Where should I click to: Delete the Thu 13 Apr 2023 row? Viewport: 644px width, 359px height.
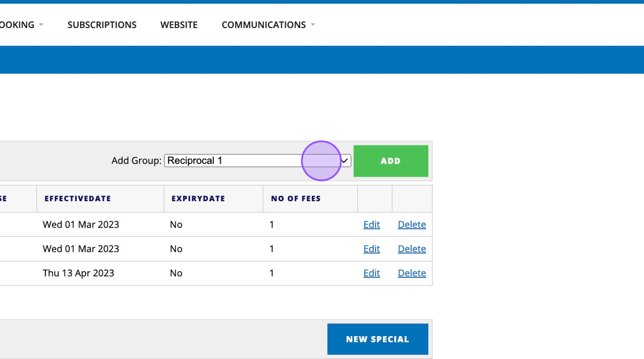coord(412,273)
